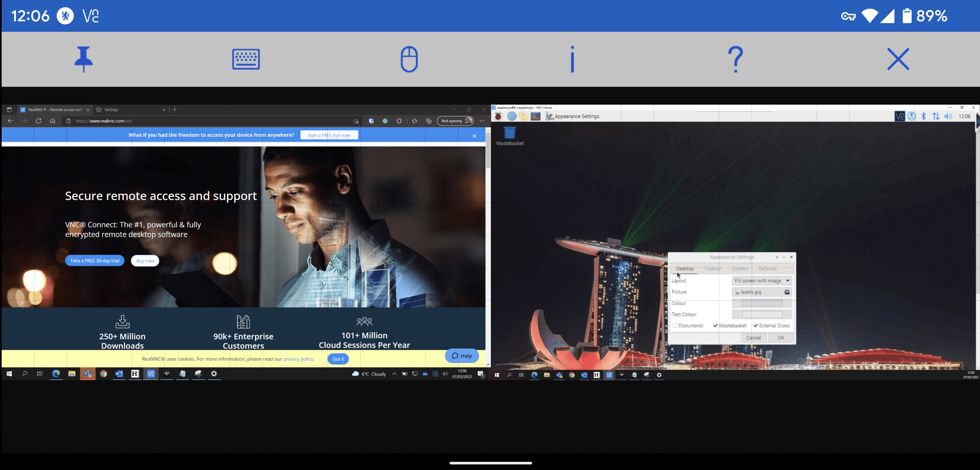980x470 pixels.
Task: Open the help question mark icon
Action: (736, 59)
